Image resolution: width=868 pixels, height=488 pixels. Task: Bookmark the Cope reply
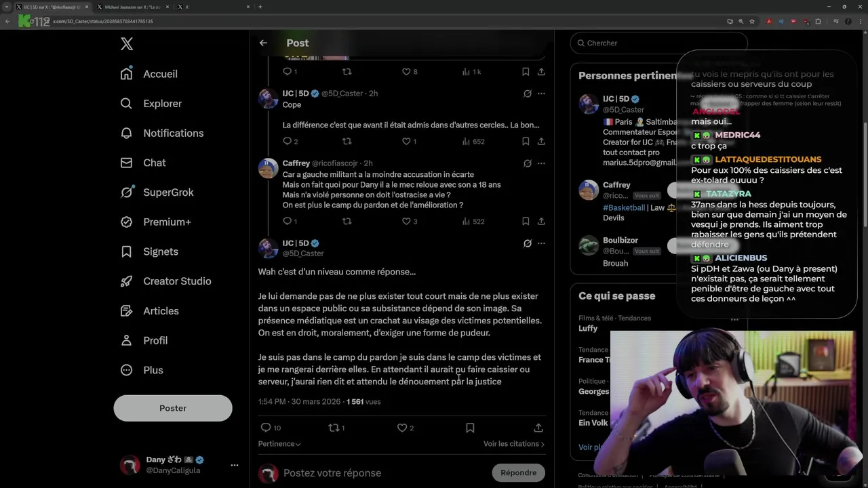[x=526, y=142]
